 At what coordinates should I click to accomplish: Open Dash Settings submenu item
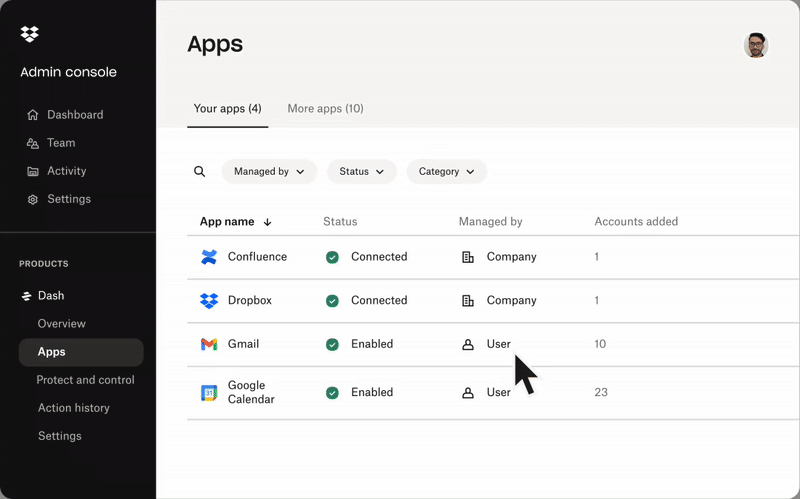coord(60,436)
